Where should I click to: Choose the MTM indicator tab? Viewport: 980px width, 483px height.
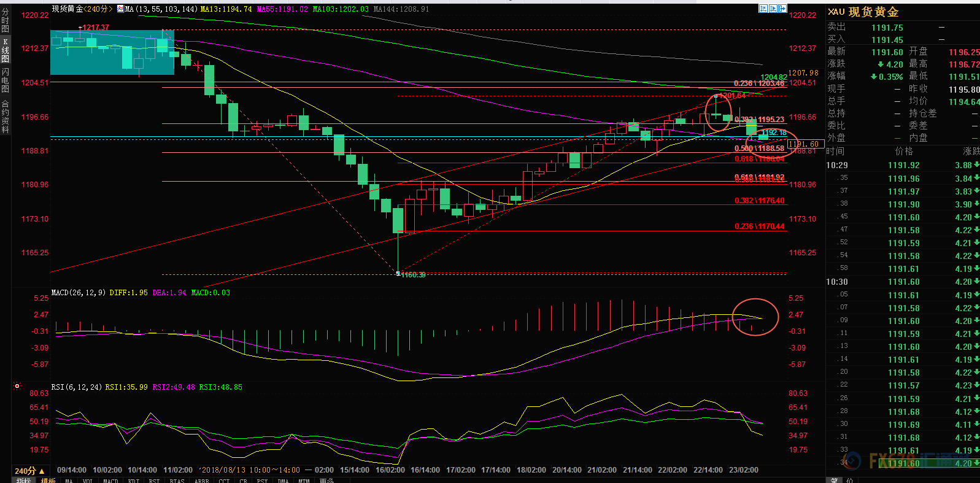(304, 481)
